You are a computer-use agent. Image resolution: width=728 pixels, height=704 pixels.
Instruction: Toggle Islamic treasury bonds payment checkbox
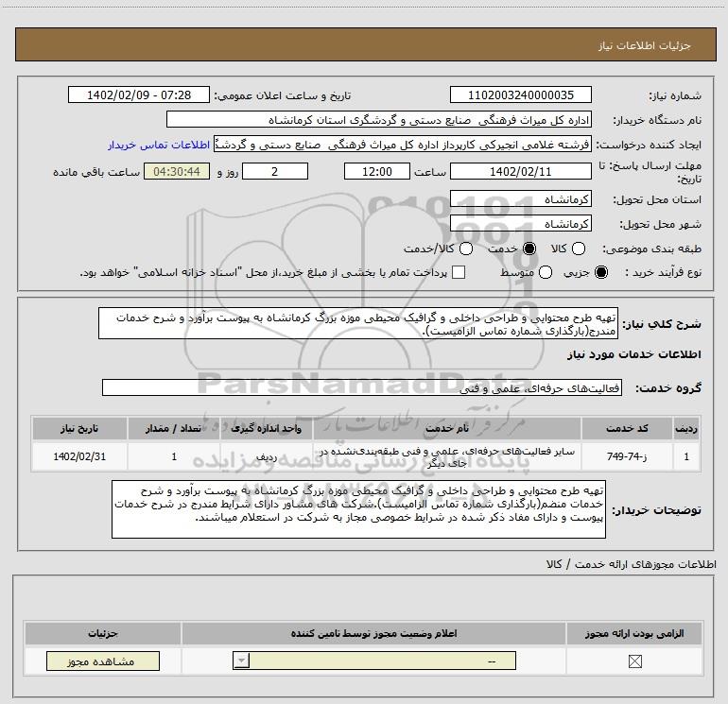tap(459, 272)
